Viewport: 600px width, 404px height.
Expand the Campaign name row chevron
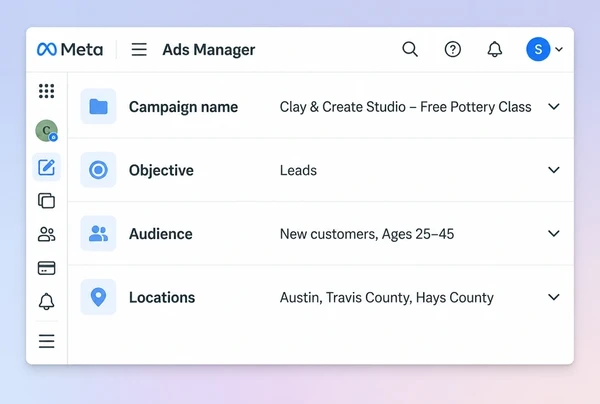pos(554,106)
